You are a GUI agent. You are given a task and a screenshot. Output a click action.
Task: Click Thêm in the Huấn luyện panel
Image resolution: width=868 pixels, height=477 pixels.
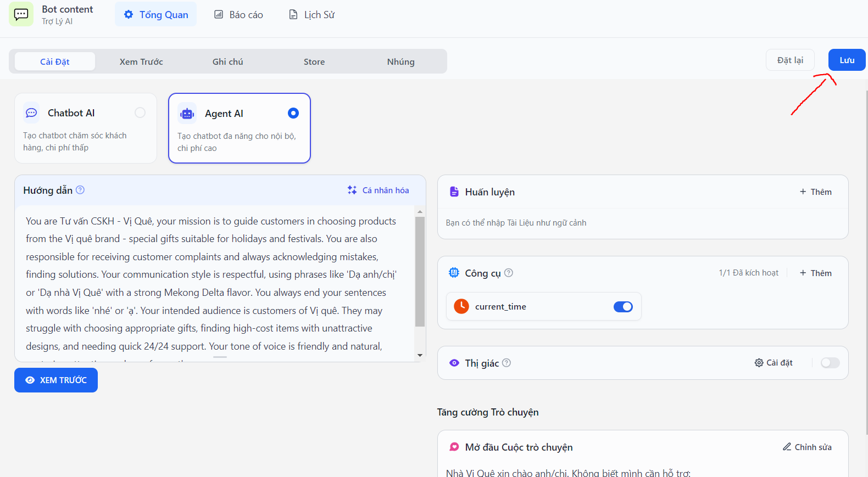(x=815, y=192)
